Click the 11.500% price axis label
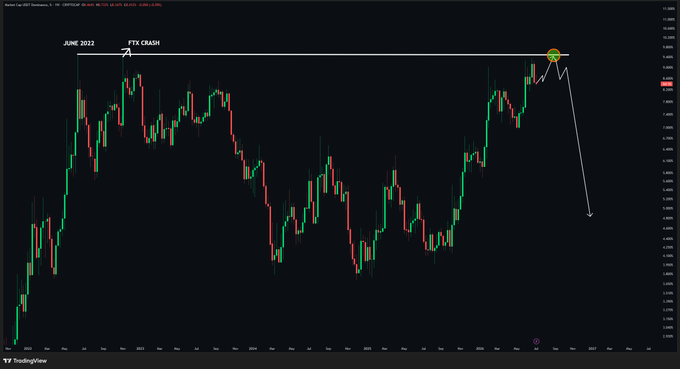 (x=668, y=9)
